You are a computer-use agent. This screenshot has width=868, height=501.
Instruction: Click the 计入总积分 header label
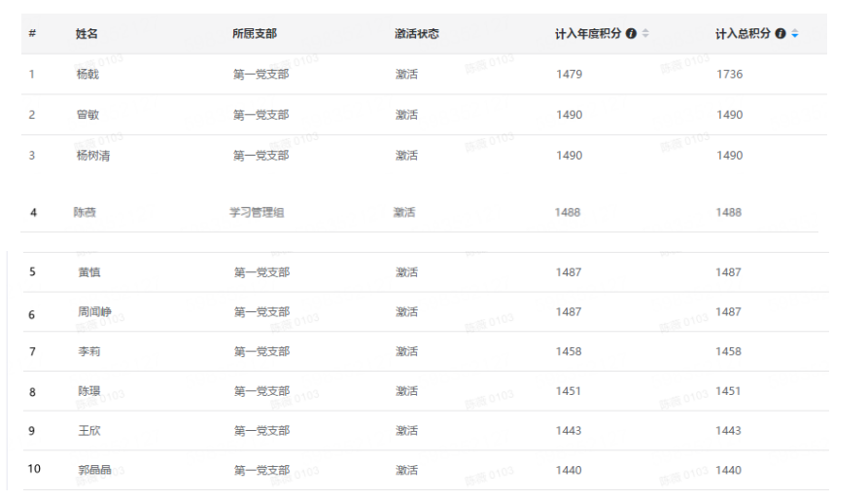point(743,34)
